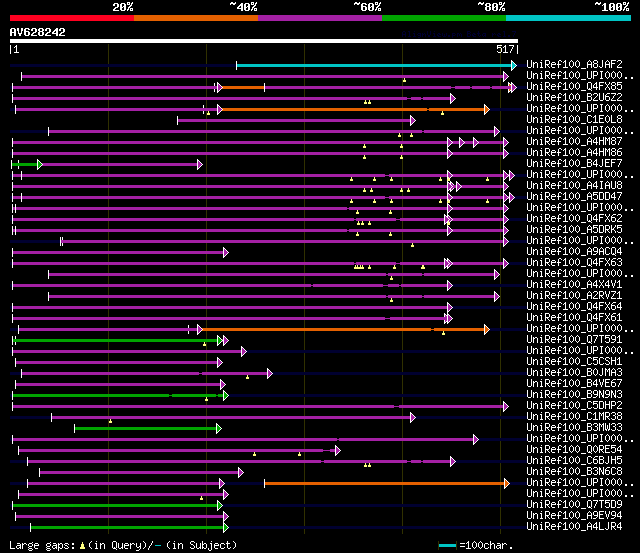Image resolution: width=640 pixels, height=553 pixels.
Task: Select the UniRef100_Q4FX62 label
Action: [574, 219]
